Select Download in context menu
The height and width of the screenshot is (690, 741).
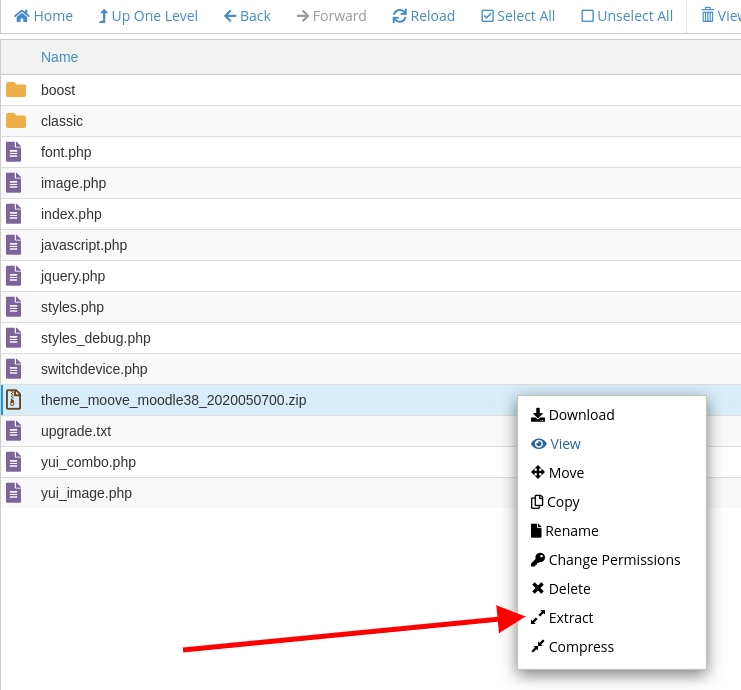(580, 415)
